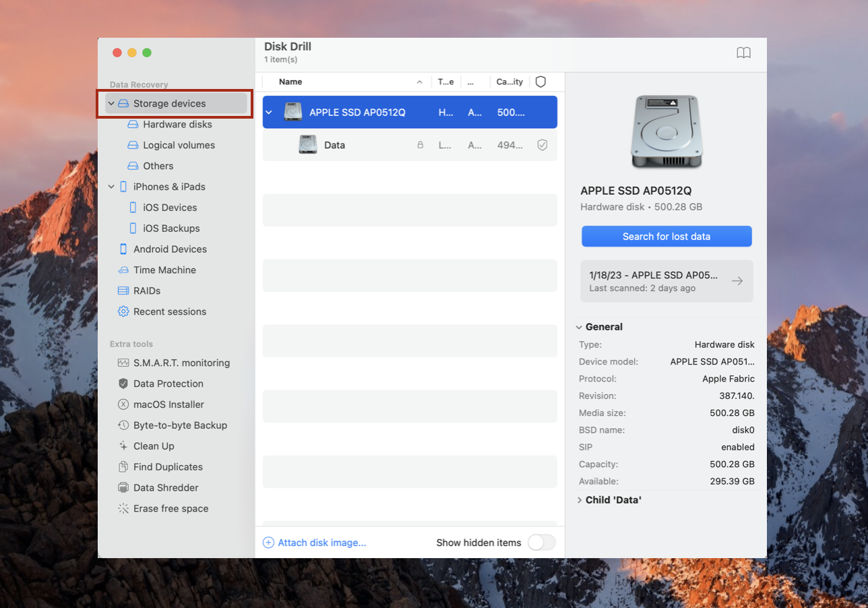
Task: Click the macOS Installer icon
Action: [123, 404]
